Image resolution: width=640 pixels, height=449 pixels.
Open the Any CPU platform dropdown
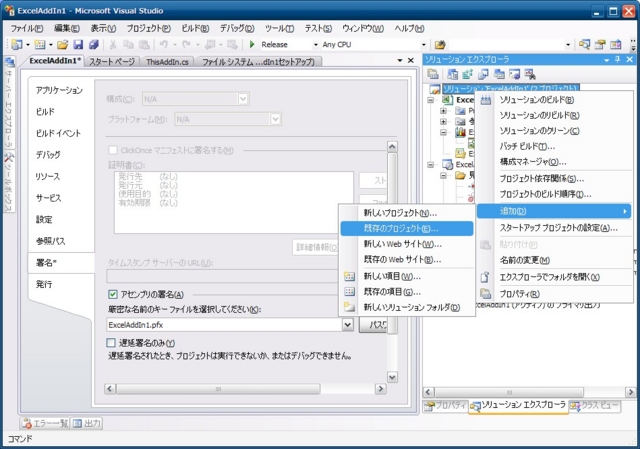click(x=424, y=44)
